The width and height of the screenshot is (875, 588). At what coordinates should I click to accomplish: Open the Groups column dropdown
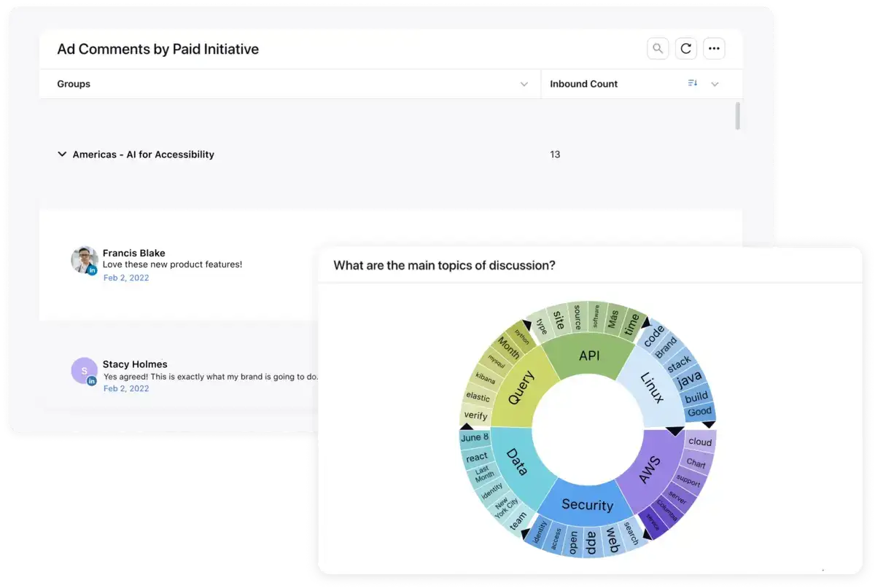[524, 84]
